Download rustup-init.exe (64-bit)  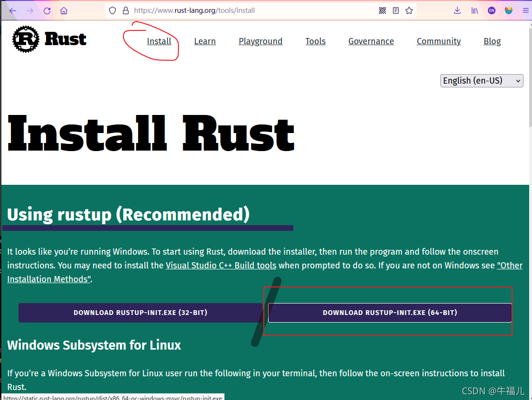[390, 313]
